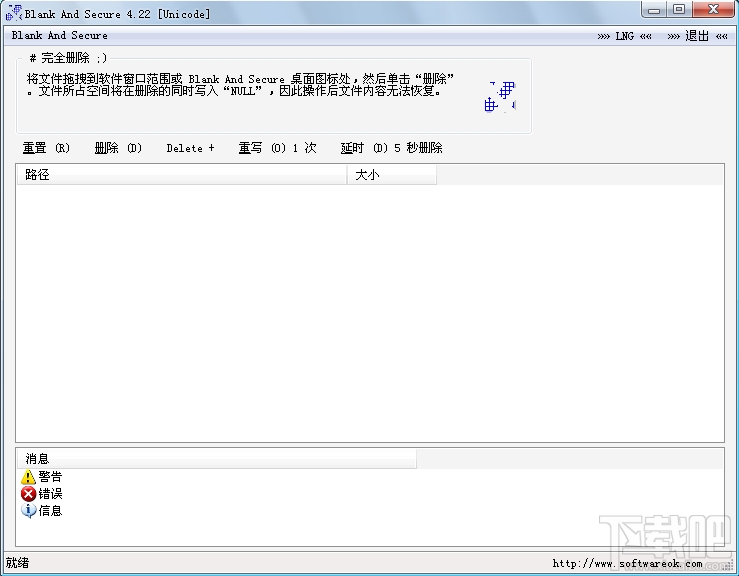Maximize the Blank And Secure window
This screenshot has width=739, height=576.
tap(679, 9)
